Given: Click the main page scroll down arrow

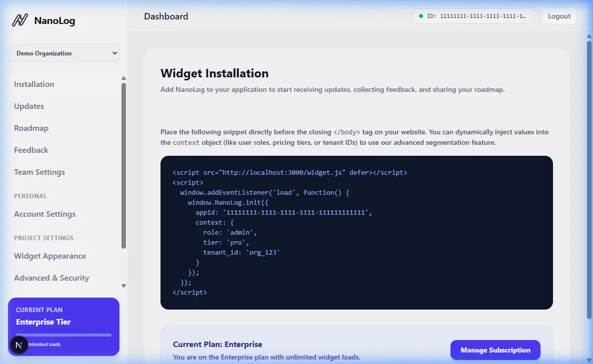Looking at the screenshot, I should 588,359.
